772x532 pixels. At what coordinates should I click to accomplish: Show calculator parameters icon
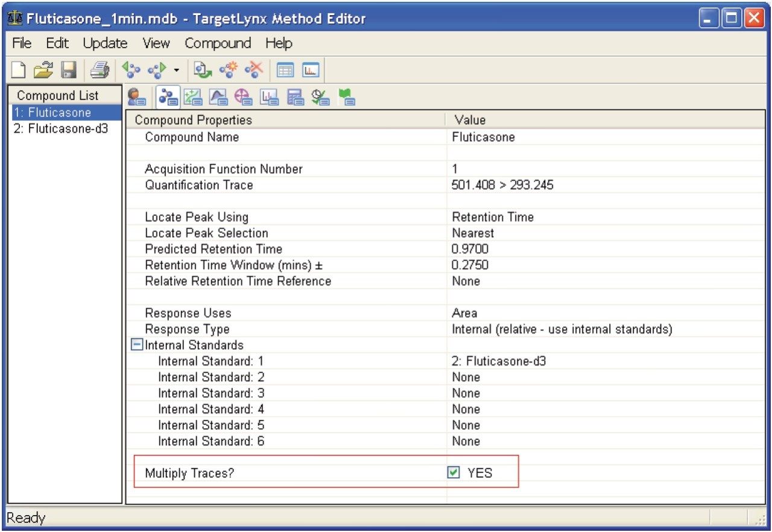296,97
